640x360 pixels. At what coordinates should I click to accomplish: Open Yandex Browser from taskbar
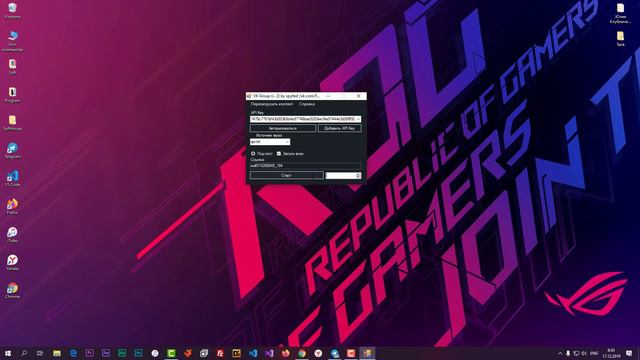pyautogui.click(x=318, y=353)
